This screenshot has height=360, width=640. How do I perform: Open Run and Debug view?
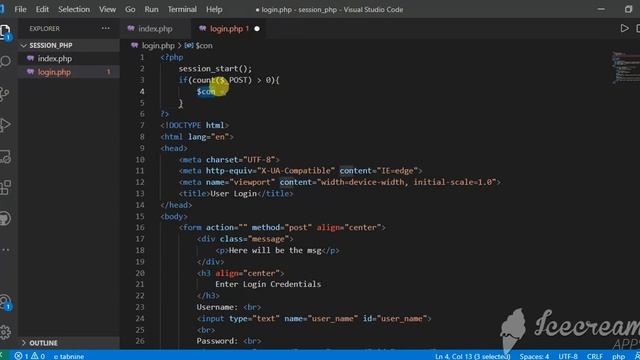click(x=5, y=125)
